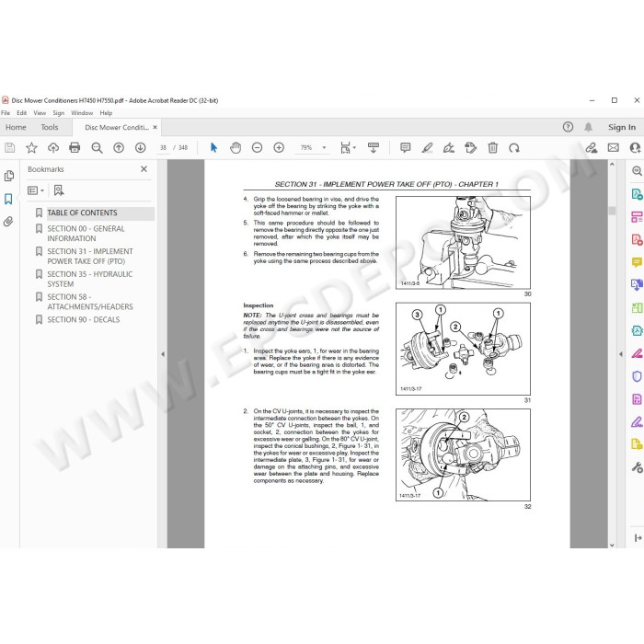Screen dimensions: 644x644
Task: Click the scroll down arrow
Action: (x=612, y=545)
